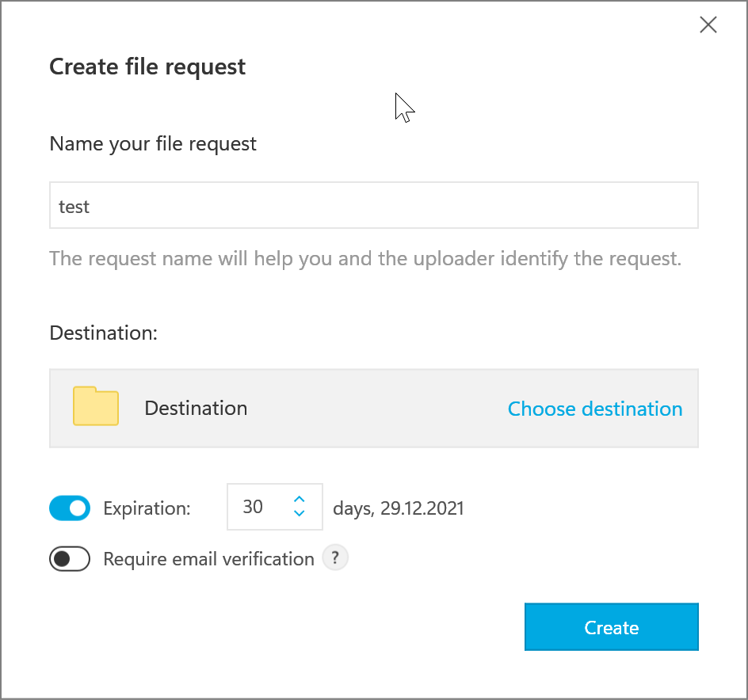Click the Expiration label text

point(147,508)
